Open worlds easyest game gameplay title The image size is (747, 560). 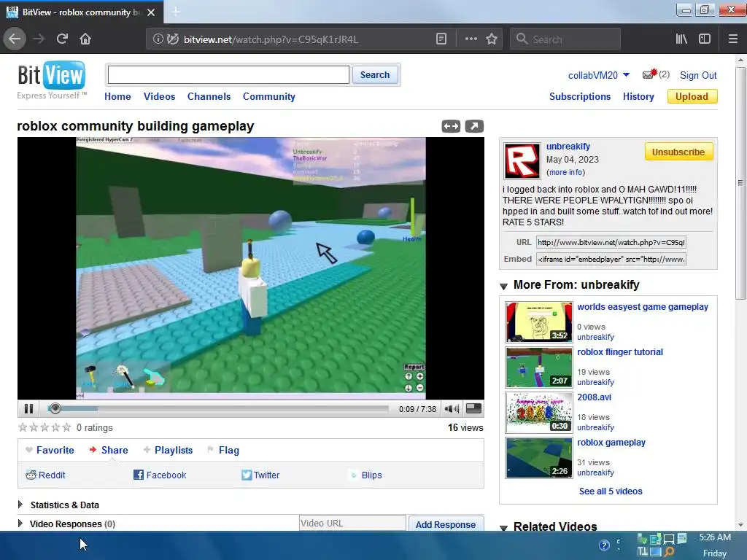pyautogui.click(x=643, y=307)
